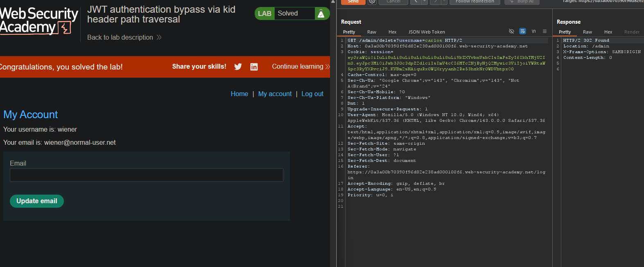Click the X-Frame-Options: SAMEORIGIN header

(x=602, y=52)
